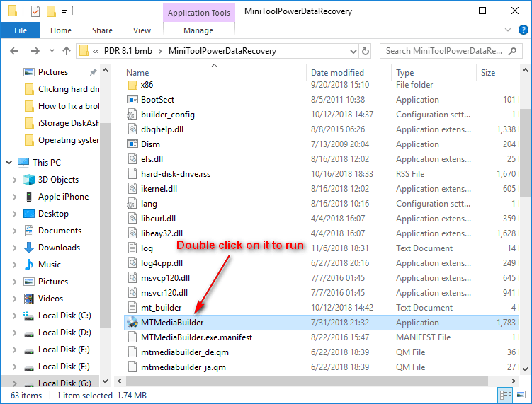Screen dimensions: 532x404
Task: Select mtmediabuilder_de.qm file
Action: pos(322,352)
